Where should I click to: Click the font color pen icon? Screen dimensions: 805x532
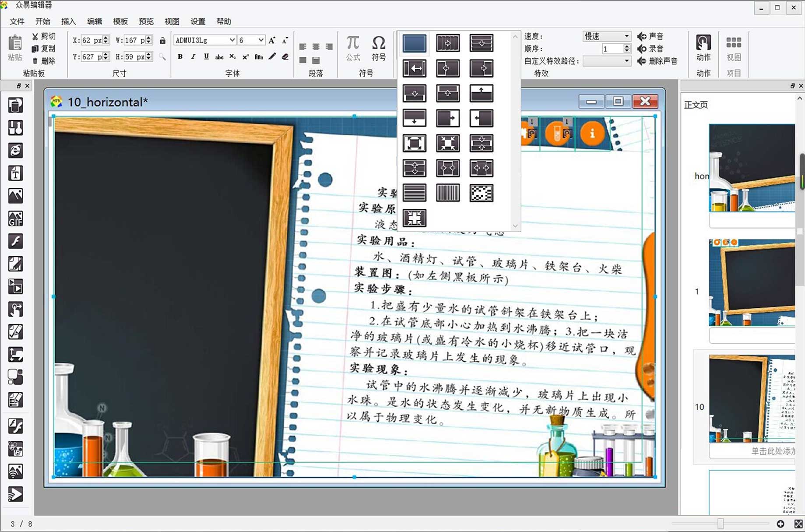[x=272, y=57]
